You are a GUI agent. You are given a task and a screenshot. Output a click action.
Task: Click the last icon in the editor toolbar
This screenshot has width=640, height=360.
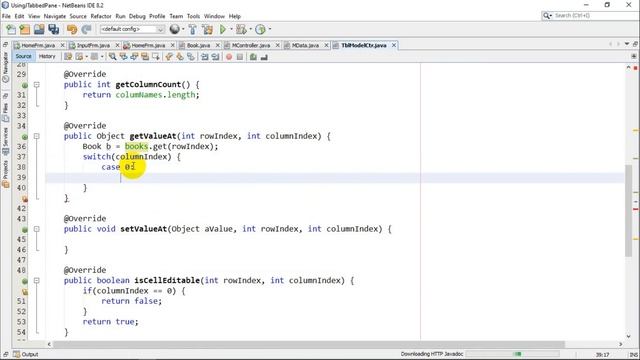264,57
